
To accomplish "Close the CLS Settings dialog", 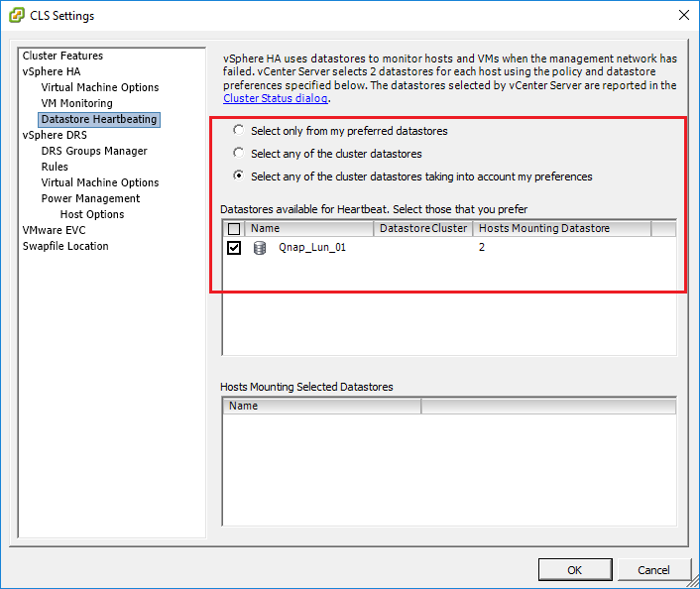I will 683,15.
